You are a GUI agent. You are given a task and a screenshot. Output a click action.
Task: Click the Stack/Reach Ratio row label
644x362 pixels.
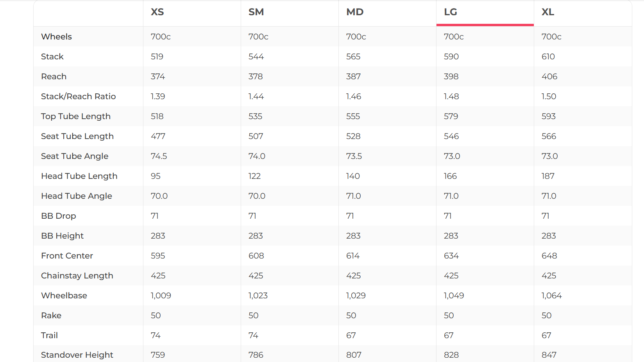coord(78,96)
